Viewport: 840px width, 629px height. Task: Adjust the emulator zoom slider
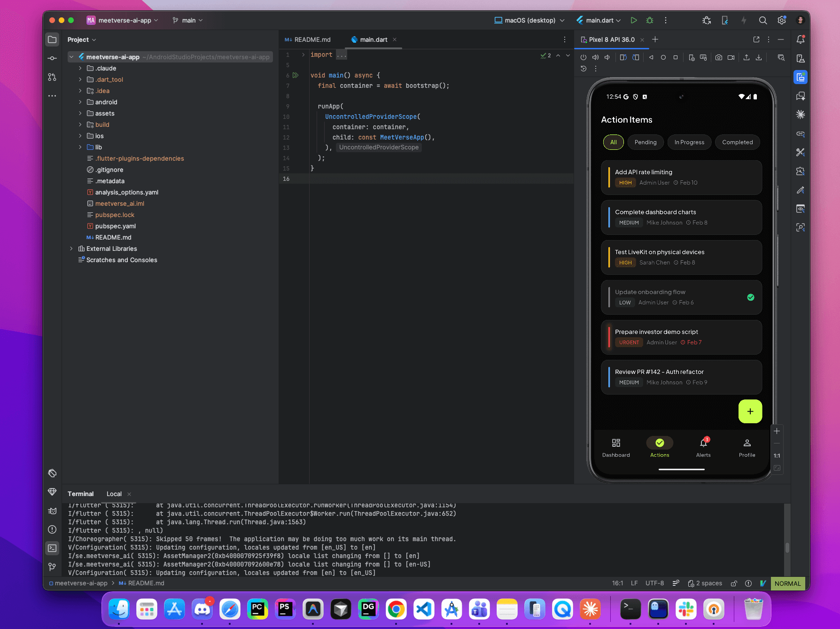point(777,431)
